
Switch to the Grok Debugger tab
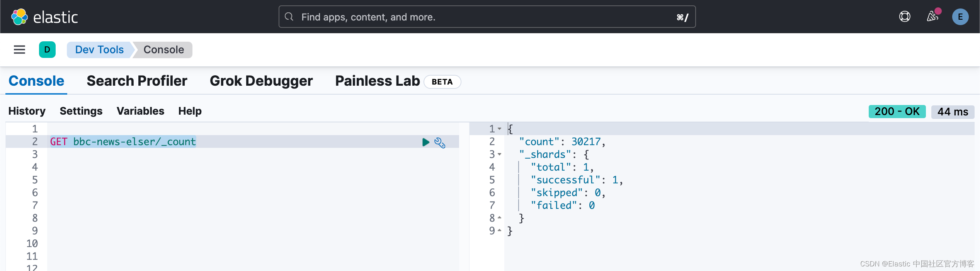[261, 81]
